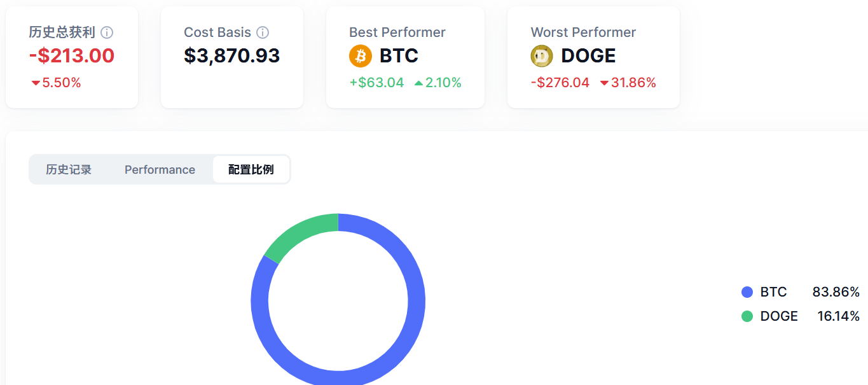Click the red down arrow beside 5.50%
Screen dimensions: 868x385
[x=36, y=83]
